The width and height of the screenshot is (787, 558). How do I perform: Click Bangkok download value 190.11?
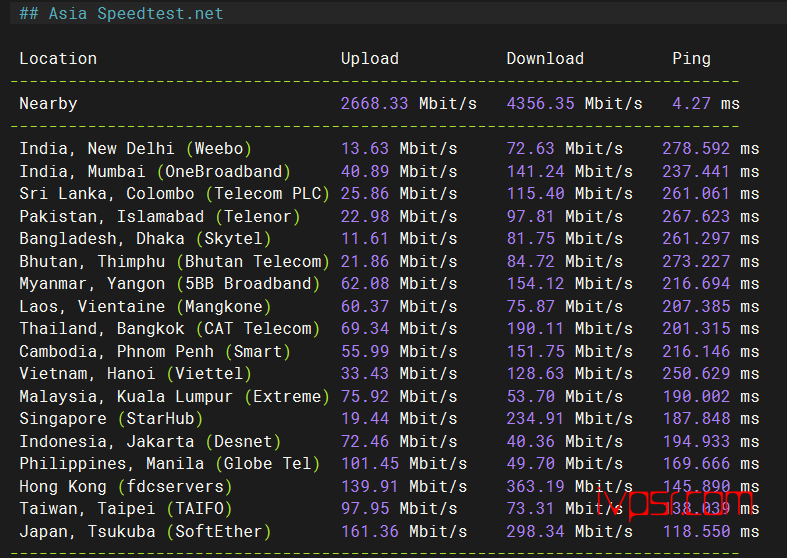coord(536,329)
